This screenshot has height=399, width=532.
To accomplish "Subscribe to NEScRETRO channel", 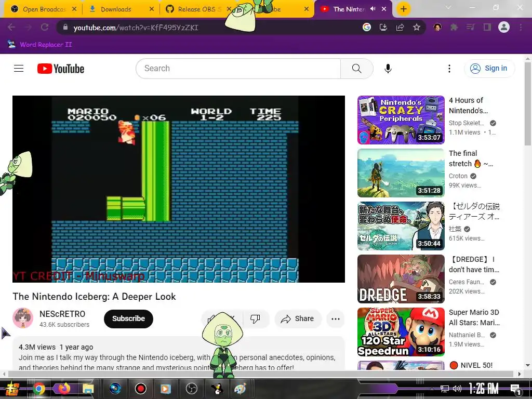I will pyautogui.click(x=128, y=318).
